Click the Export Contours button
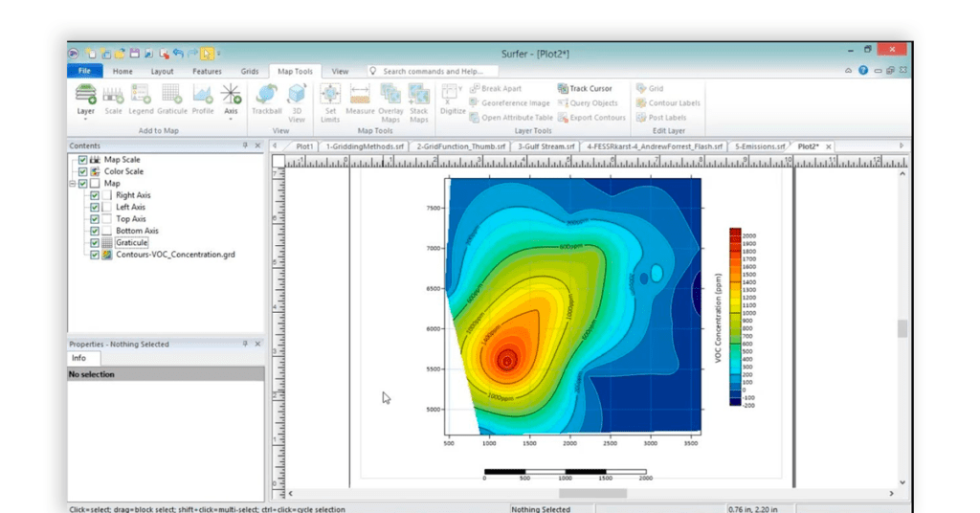Screen dimensions: 980x513 click(590, 118)
